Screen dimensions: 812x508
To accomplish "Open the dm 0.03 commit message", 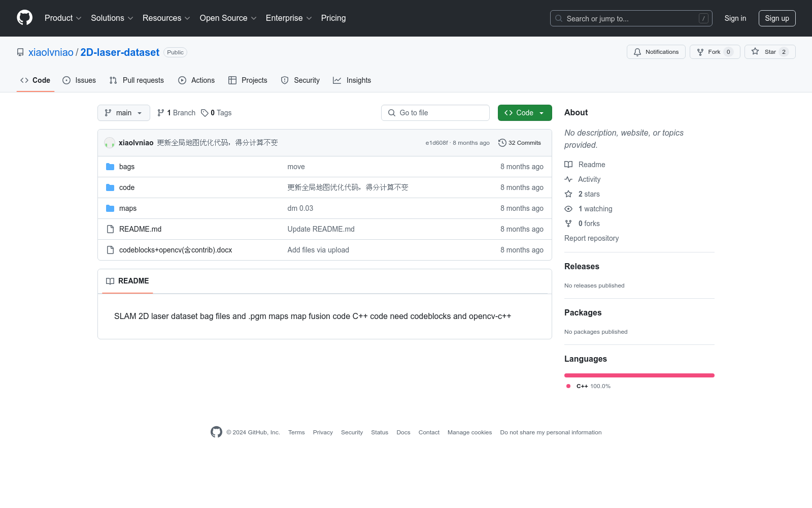I will tap(300, 208).
